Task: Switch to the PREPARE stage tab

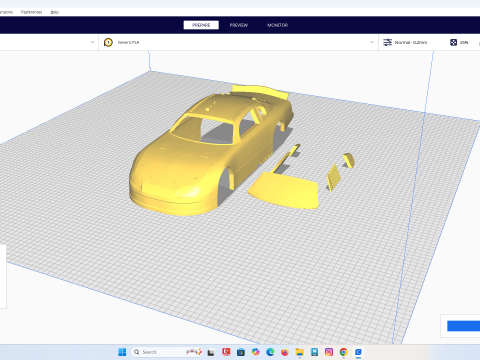Action: pos(201,25)
